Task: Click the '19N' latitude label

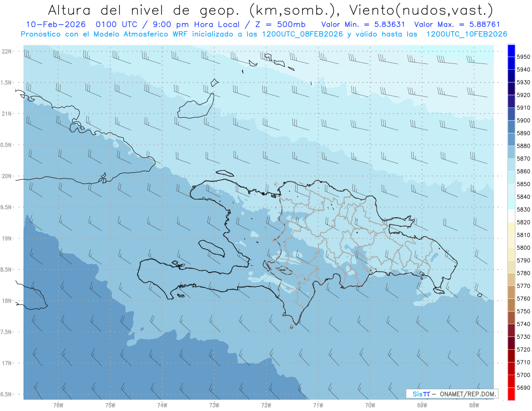Action: tap(7, 239)
